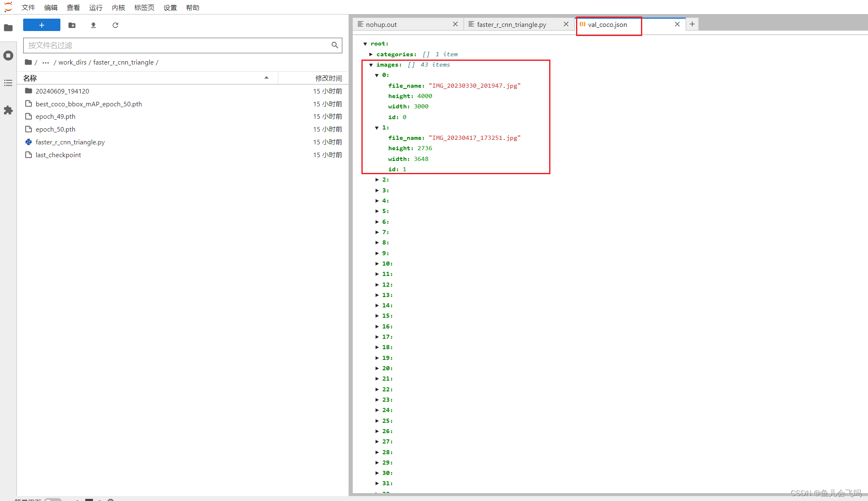Viewport: 868px width, 501px height.
Task: Open the running kernels sidebar panel
Action: (8, 55)
